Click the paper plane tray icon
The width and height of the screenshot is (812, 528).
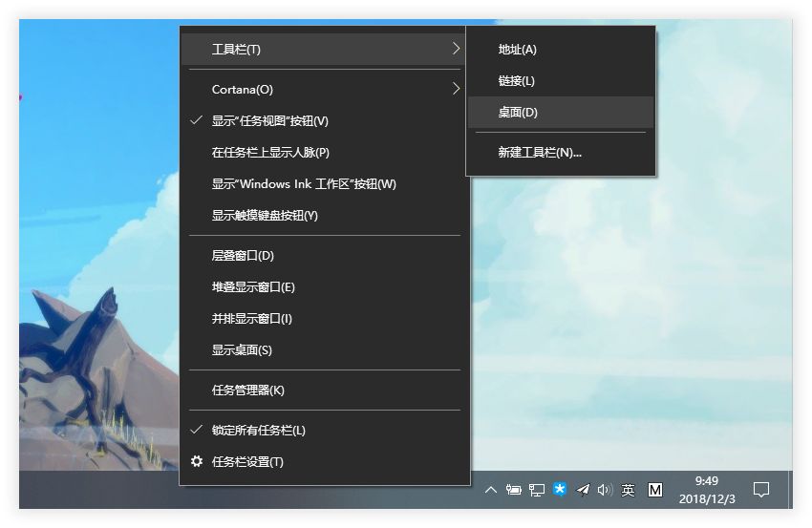tap(583, 490)
